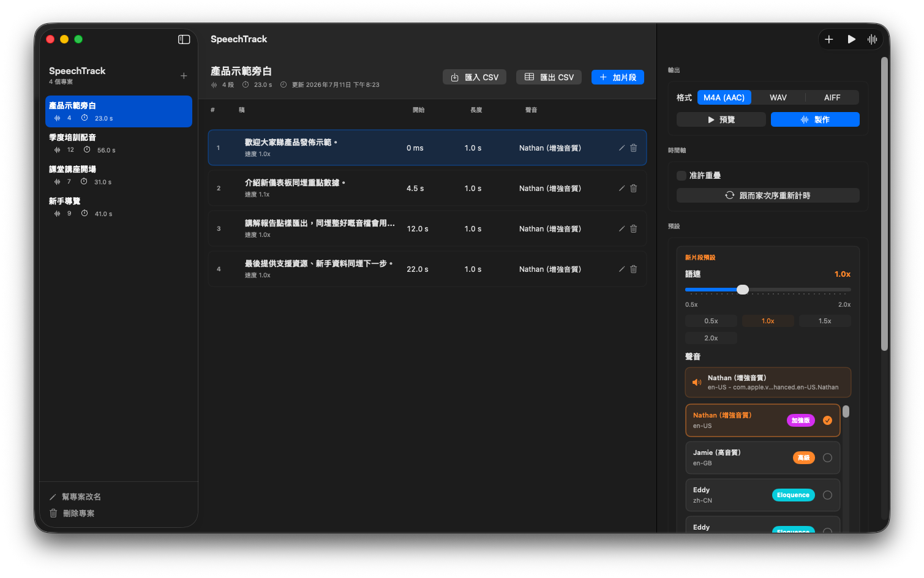This screenshot has height=578, width=924.
Task: Click 匯入 CSV import button
Action: click(475, 77)
